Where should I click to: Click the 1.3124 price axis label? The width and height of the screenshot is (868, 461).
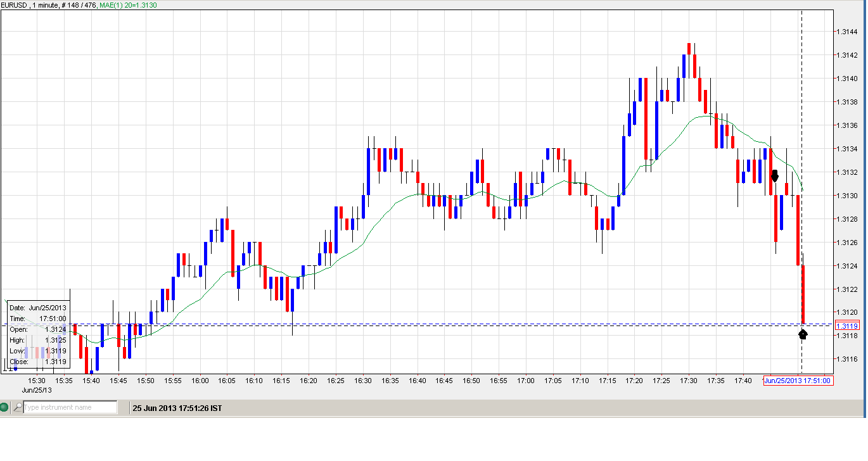pyautogui.click(x=847, y=266)
